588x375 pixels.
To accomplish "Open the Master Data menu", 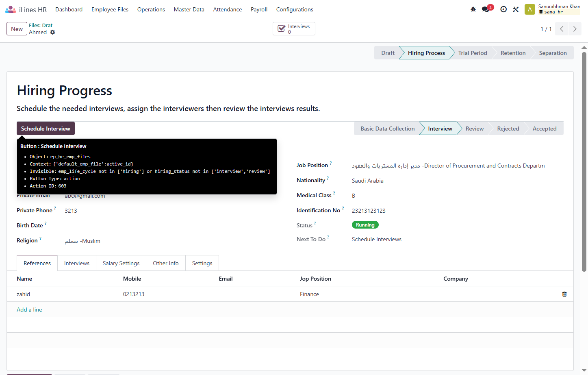I will (x=189, y=9).
